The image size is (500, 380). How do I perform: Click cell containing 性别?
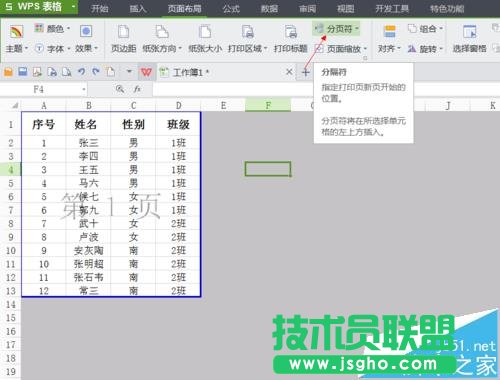(133, 125)
